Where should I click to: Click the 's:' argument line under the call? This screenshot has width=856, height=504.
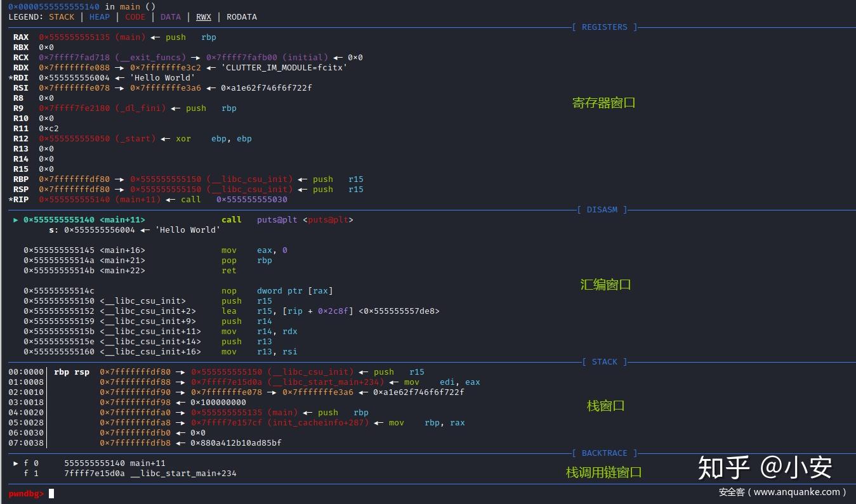point(135,229)
